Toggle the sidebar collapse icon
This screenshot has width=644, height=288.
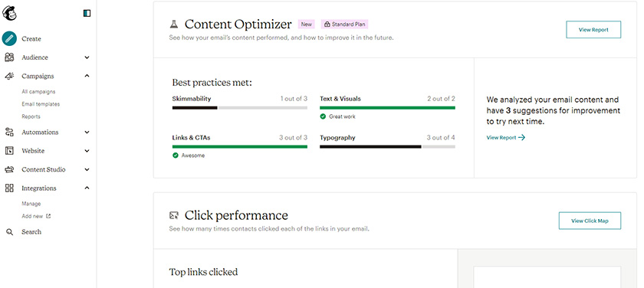click(87, 14)
